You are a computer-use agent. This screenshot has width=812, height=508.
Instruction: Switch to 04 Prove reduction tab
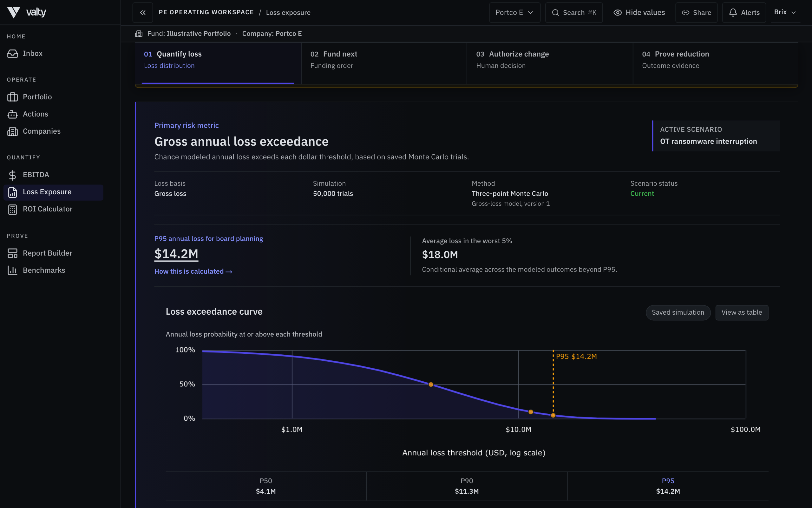(715, 63)
